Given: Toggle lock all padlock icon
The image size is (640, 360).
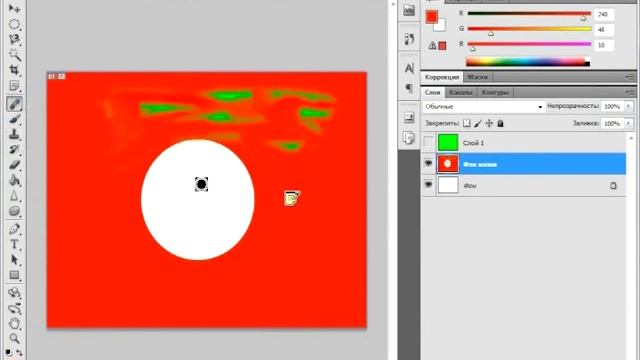Looking at the screenshot, I should tap(500, 123).
